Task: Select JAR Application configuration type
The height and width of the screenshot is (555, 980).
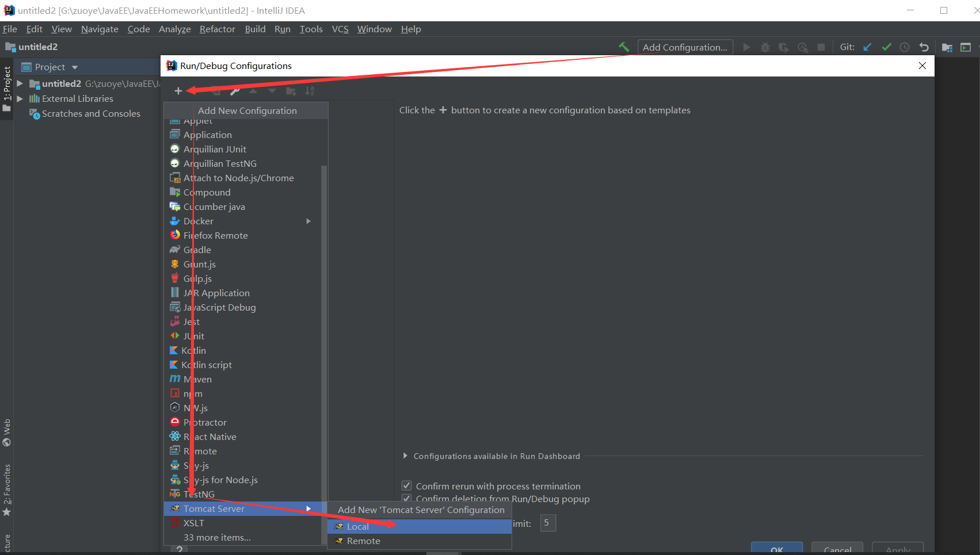Action: [246, 293]
